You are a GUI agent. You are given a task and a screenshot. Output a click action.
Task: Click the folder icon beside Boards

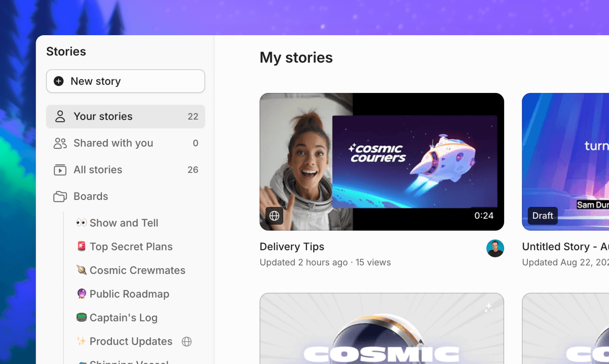(60, 196)
